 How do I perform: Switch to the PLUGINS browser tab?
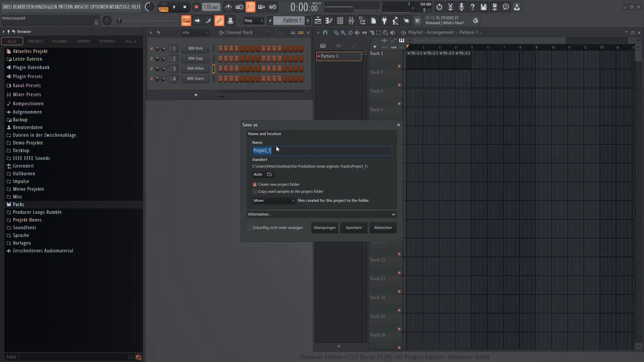pos(59,41)
